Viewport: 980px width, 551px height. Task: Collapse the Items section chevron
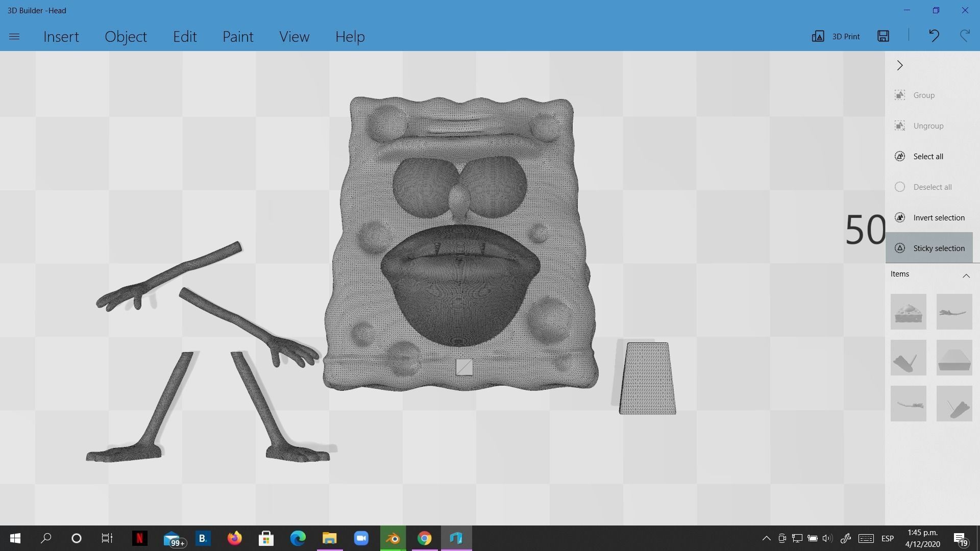(x=966, y=275)
